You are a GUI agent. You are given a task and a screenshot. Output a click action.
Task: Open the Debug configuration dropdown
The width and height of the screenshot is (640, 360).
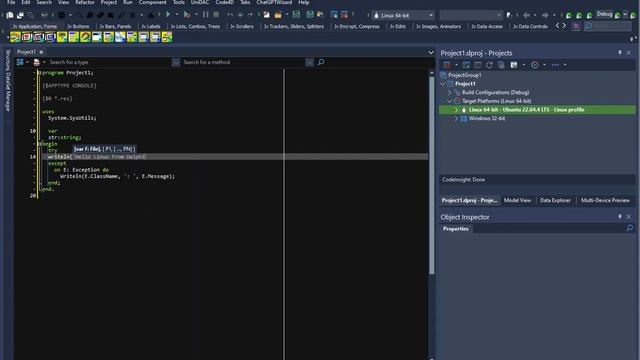click(624, 15)
